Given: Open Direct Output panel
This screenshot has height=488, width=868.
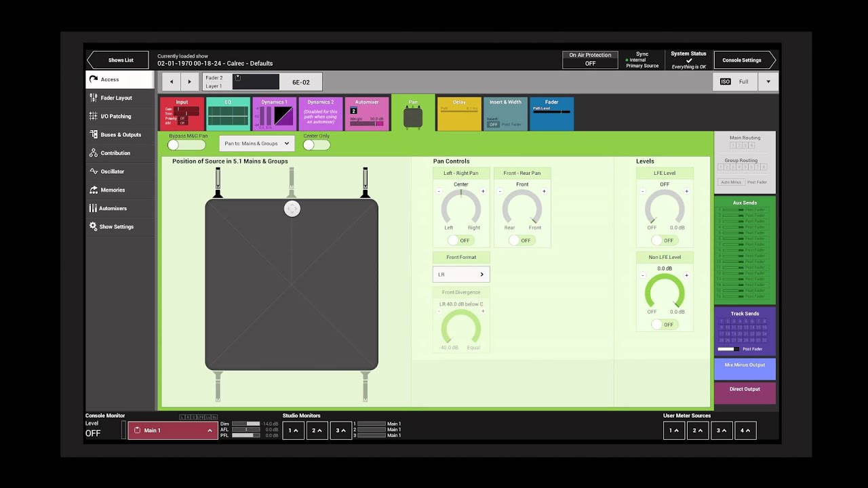Looking at the screenshot, I should point(745,393).
